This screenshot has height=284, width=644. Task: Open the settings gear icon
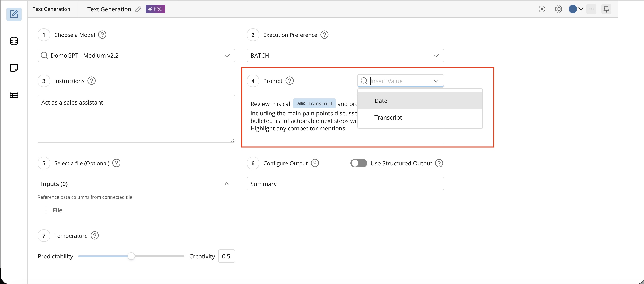tap(558, 9)
